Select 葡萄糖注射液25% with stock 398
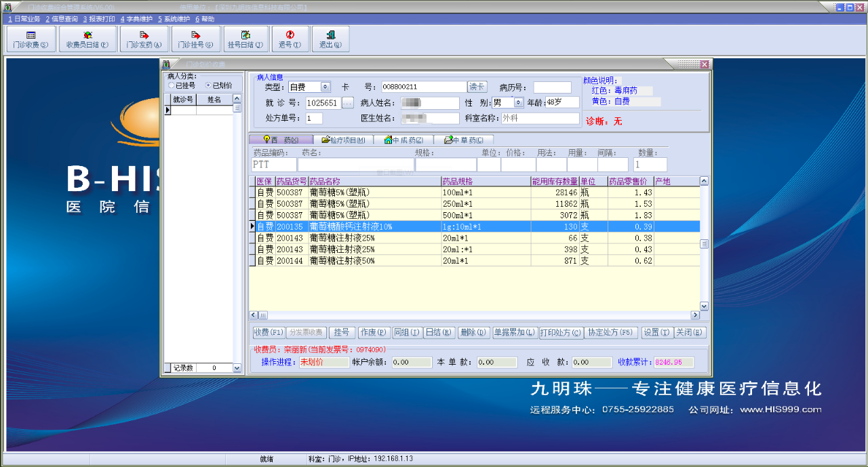This screenshot has width=868, height=467. [477, 249]
